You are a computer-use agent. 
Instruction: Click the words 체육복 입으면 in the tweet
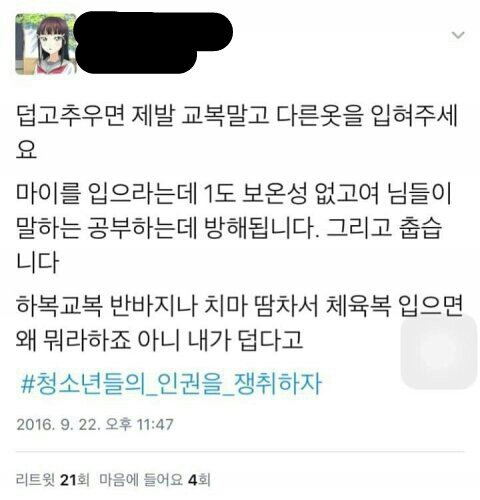(394, 305)
